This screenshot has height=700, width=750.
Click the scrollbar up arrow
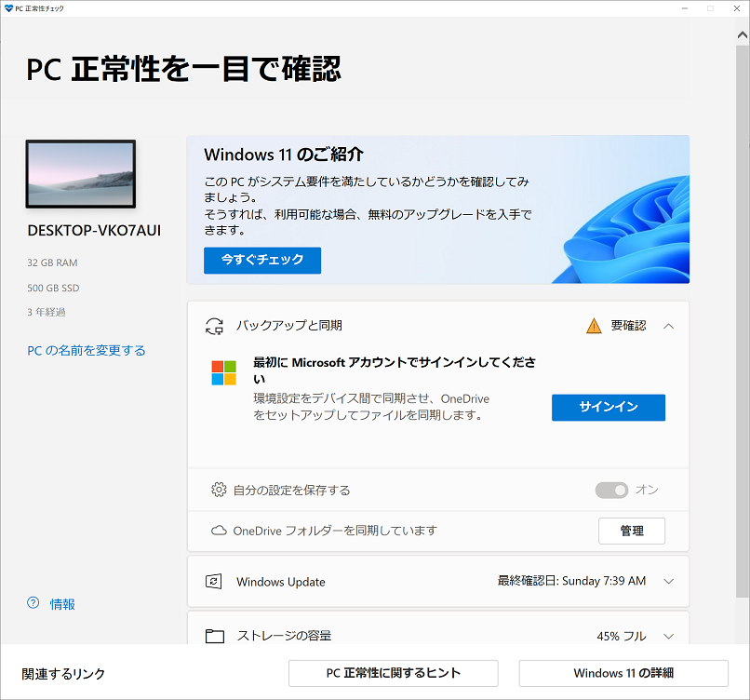pyautogui.click(x=743, y=35)
